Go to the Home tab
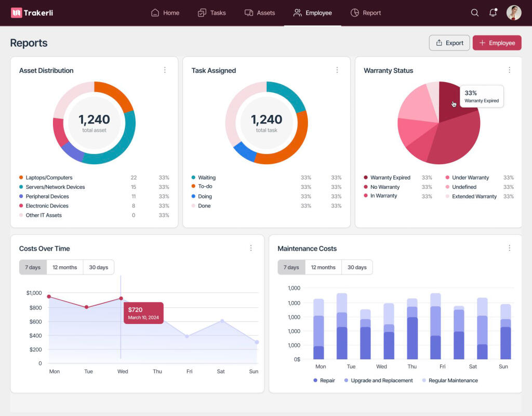532x416 pixels. pos(165,13)
